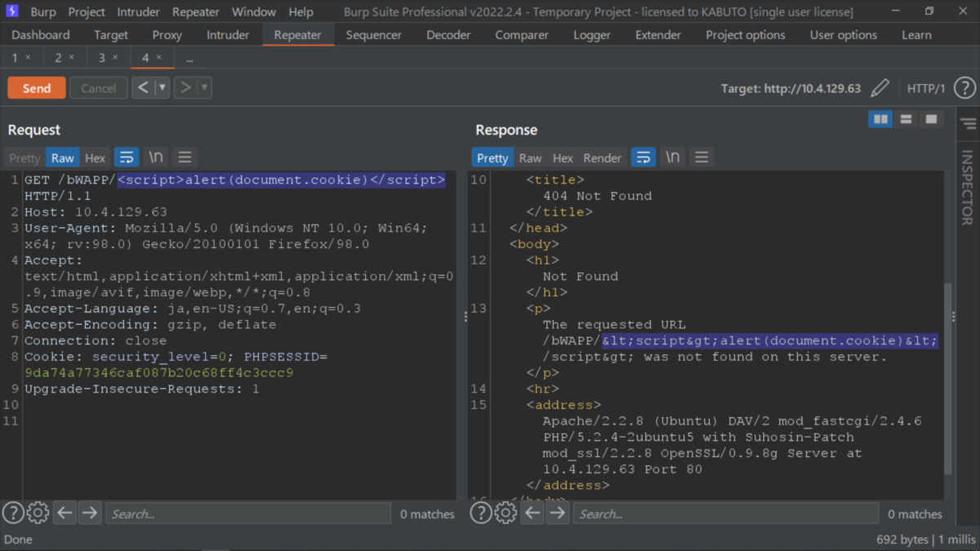
Task: Open the Repeater menu
Action: pyautogui.click(x=196, y=12)
